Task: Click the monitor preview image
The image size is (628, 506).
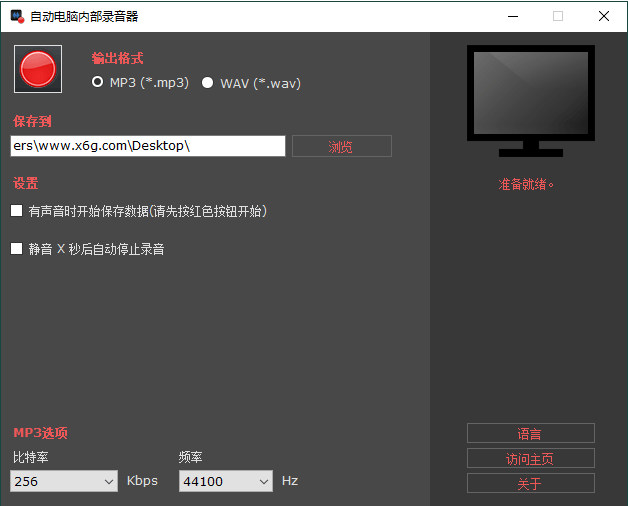Action: point(530,100)
